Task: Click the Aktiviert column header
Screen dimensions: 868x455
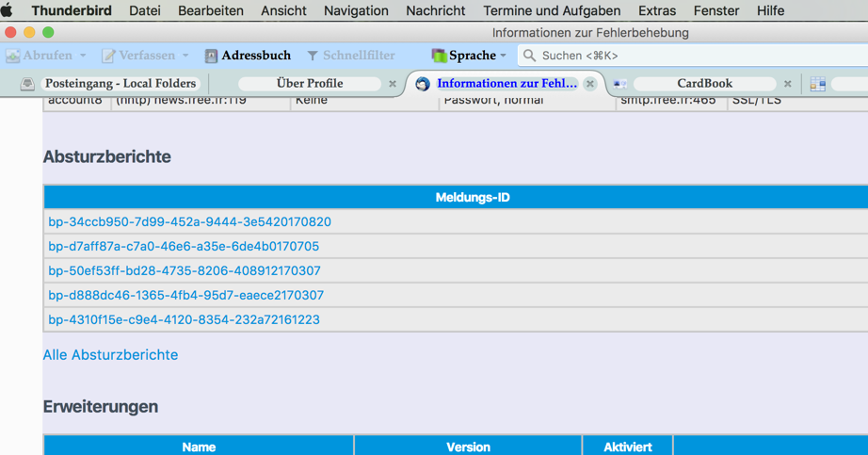Action: click(x=627, y=447)
